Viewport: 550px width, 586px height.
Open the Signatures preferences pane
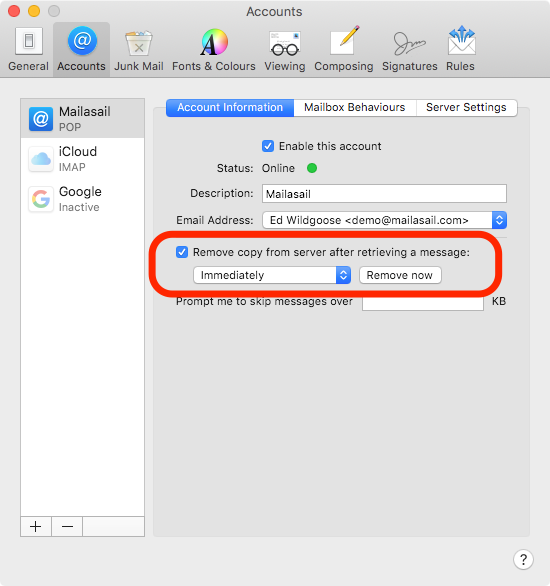(410, 50)
